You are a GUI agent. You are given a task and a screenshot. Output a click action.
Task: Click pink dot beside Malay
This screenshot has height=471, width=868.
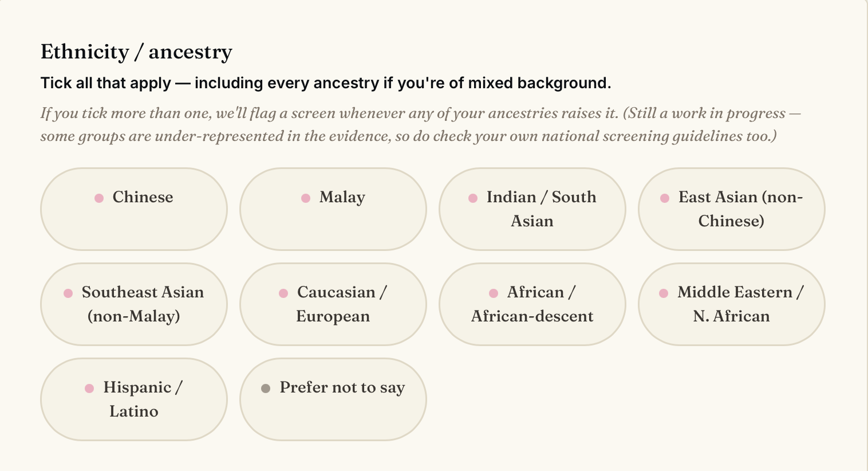(x=306, y=198)
